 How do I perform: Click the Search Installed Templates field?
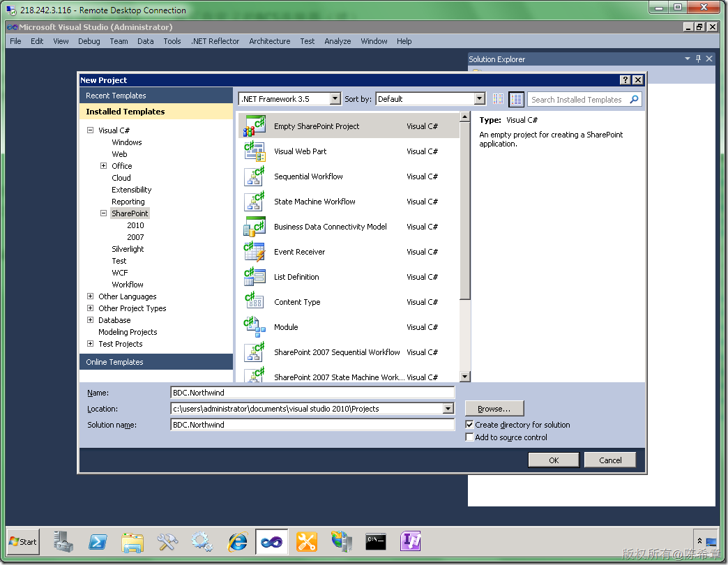point(579,99)
